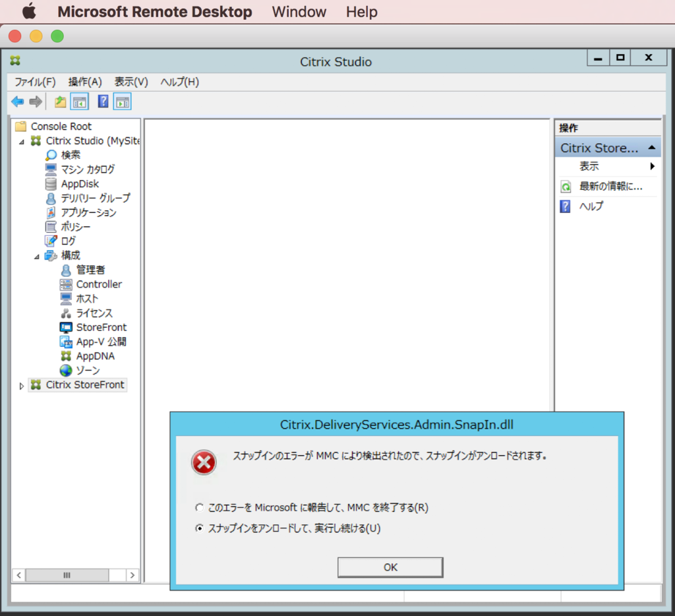Open the macOS Window menu
This screenshot has width=675, height=616.
[x=299, y=12]
